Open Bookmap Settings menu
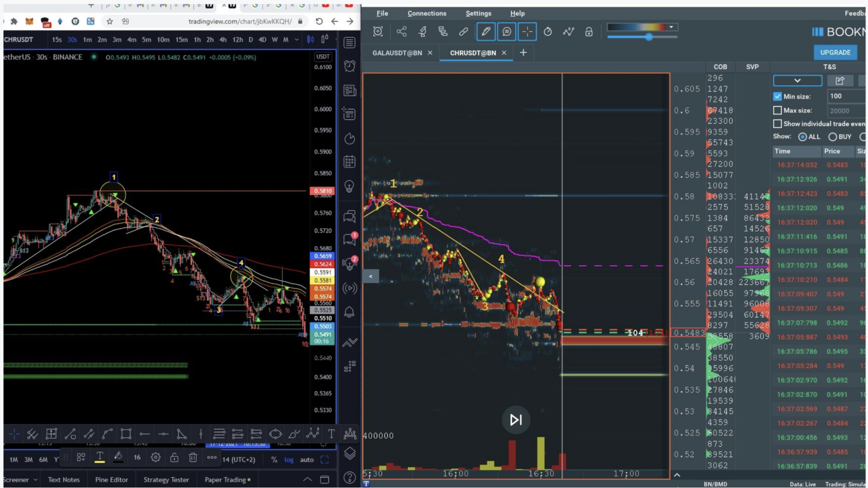 pyautogui.click(x=478, y=13)
